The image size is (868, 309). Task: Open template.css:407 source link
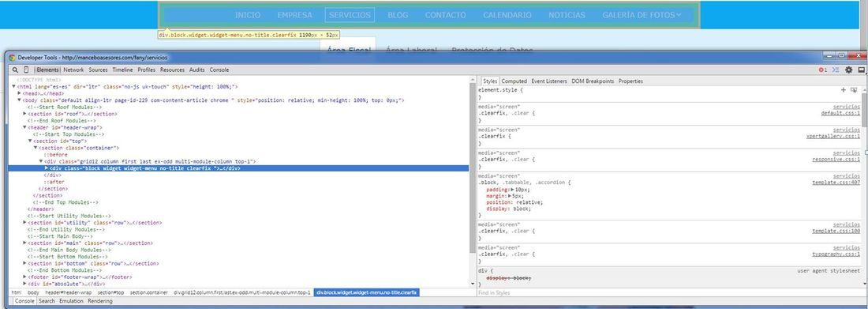coord(836,182)
